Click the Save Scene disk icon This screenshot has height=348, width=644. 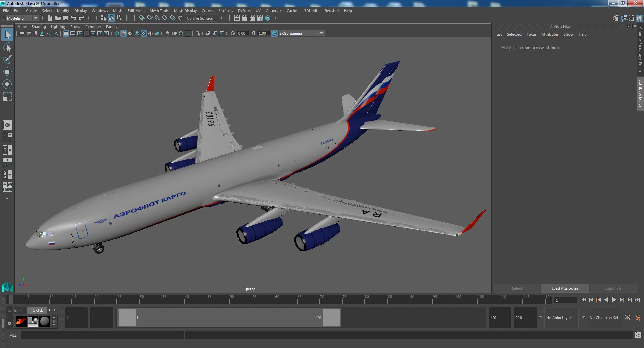[65, 18]
